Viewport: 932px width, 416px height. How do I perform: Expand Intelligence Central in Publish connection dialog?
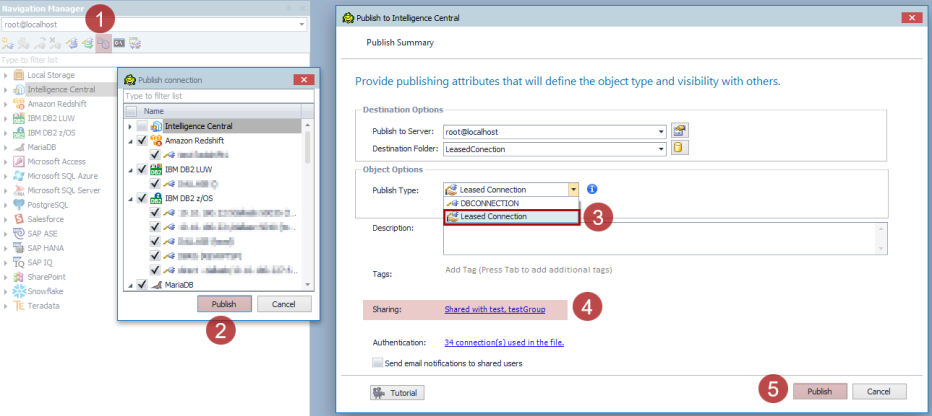click(130, 127)
